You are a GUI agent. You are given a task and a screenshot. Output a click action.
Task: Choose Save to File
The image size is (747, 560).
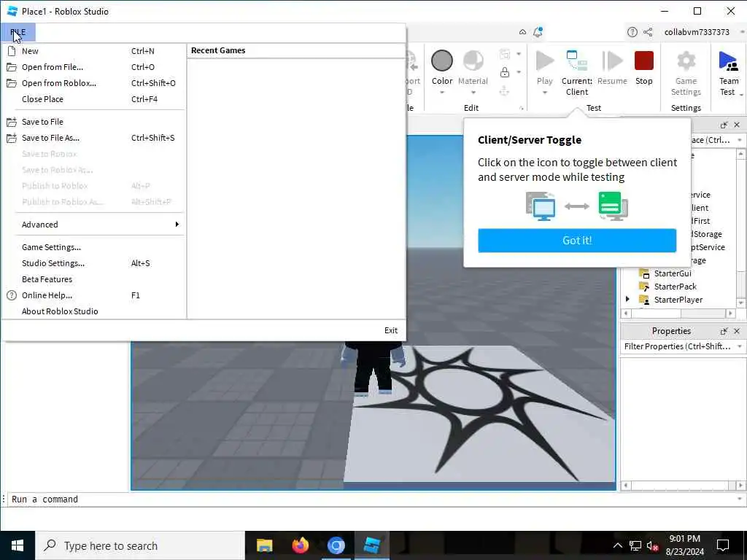coord(94,122)
